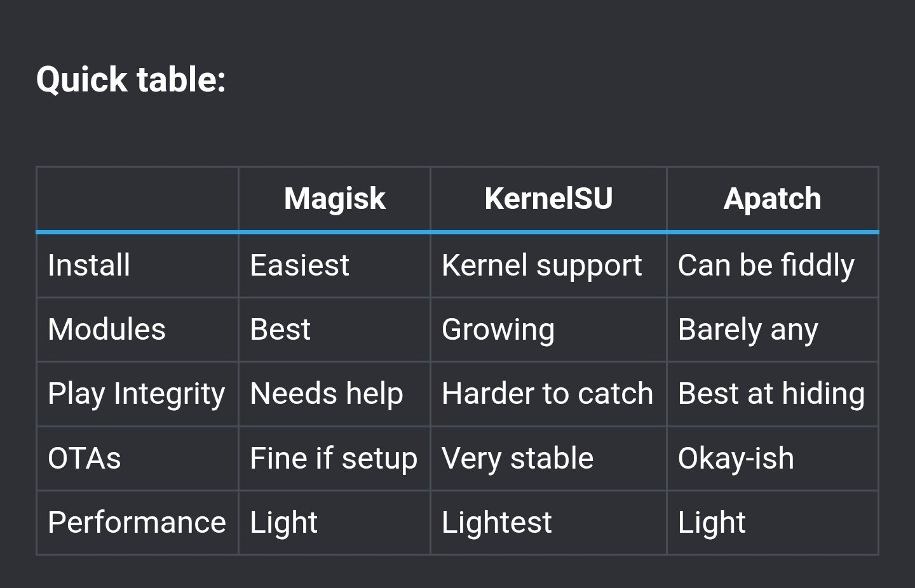Select the KernelSU column header

(548, 199)
